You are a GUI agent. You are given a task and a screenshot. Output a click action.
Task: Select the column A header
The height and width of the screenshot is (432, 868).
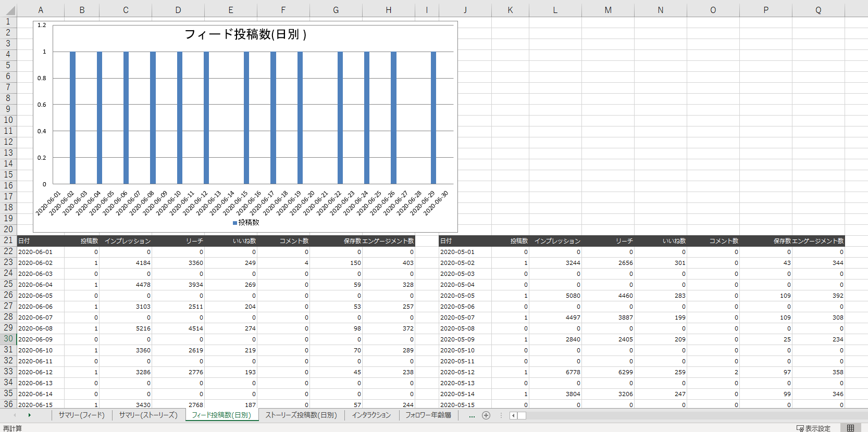(41, 10)
